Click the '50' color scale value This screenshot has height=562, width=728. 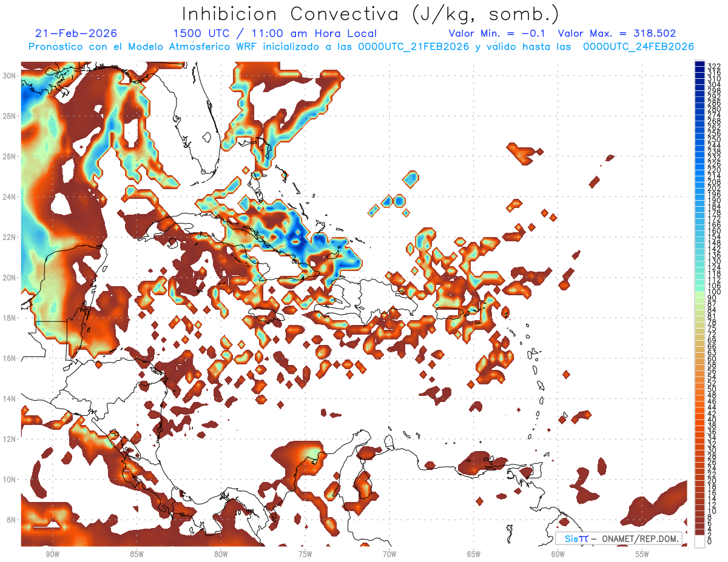point(712,389)
